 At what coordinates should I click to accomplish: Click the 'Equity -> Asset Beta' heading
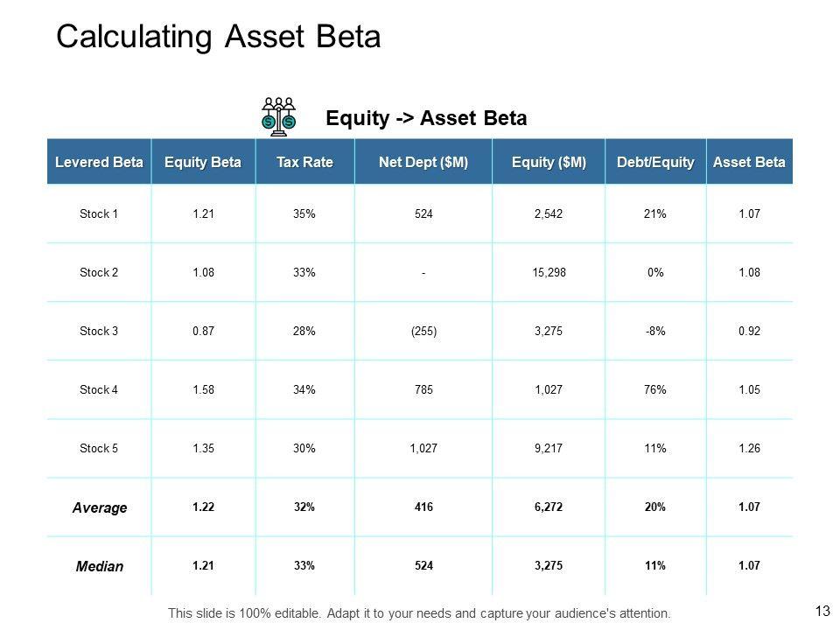pos(426,117)
